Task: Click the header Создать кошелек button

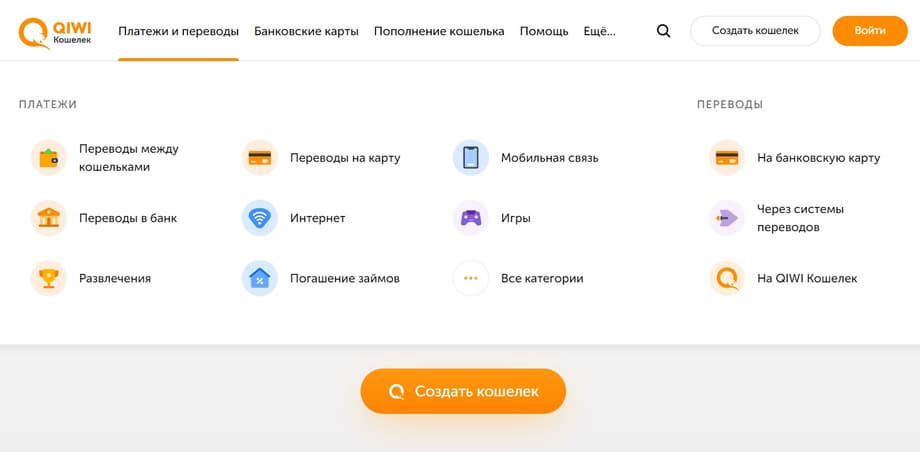Action: 755,31
